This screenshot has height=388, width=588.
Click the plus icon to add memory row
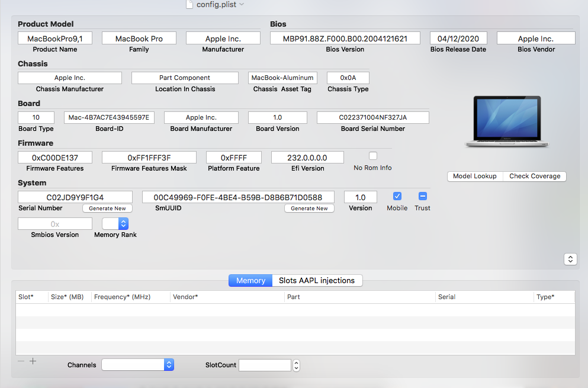click(x=33, y=361)
